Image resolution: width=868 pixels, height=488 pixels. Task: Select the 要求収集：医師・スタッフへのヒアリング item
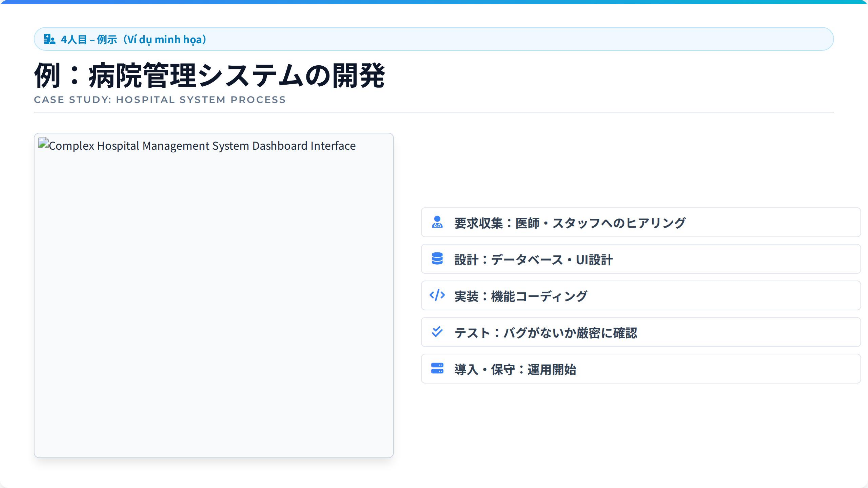point(570,223)
